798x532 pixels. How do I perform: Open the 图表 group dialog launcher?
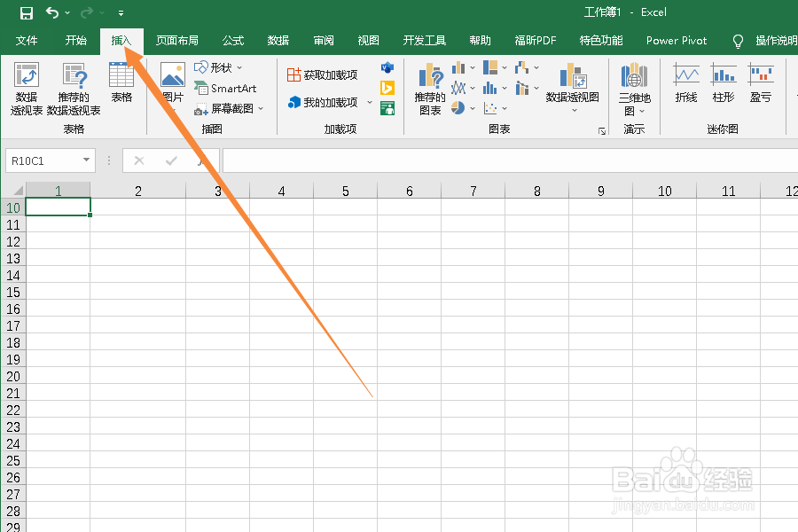pos(602,131)
